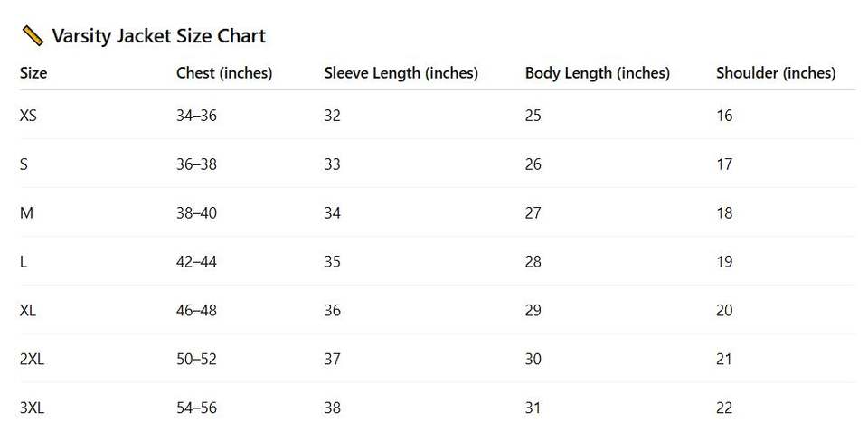Click the Sleeve Length (inches) header

click(401, 73)
